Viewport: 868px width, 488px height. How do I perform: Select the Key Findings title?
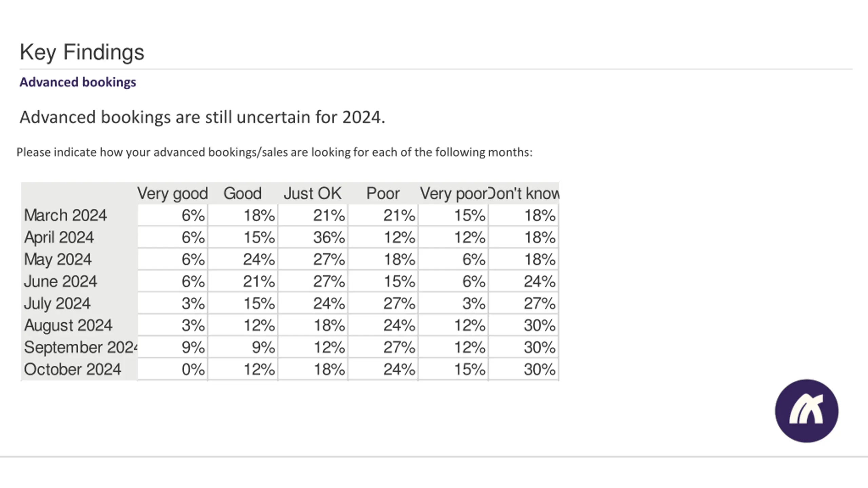coord(82,53)
